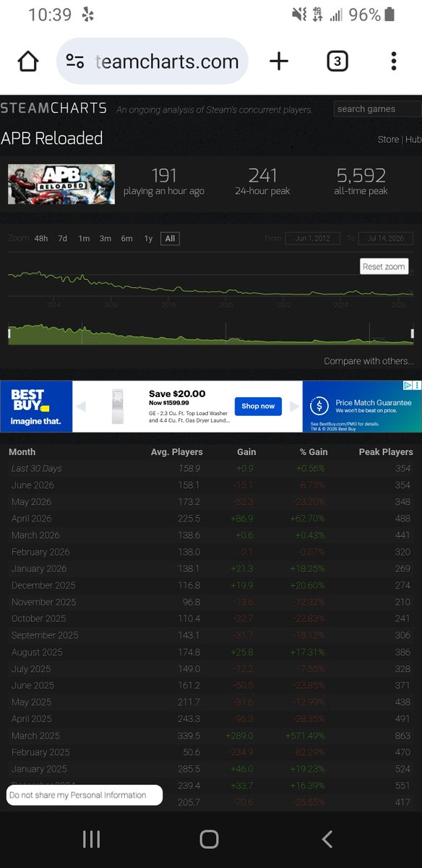
Task: Click the Avg. Players column header
Action: (176, 452)
